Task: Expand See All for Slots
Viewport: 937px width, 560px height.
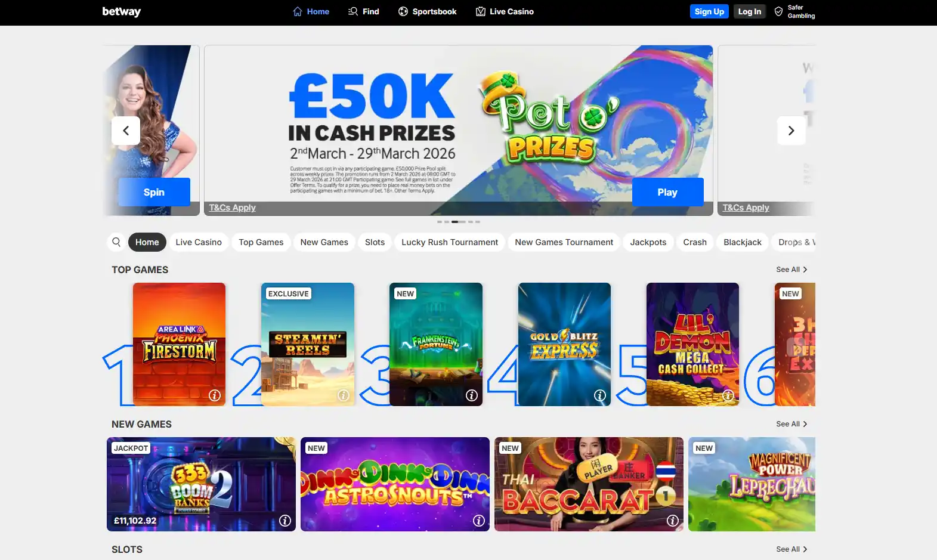Action: click(x=791, y=549)
